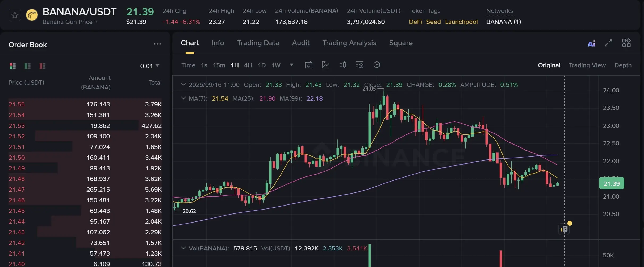Open more time intervals dropdown arrow
Image resolution: width=644 pixels, height=267 pixels.
[x=292, y=65]
